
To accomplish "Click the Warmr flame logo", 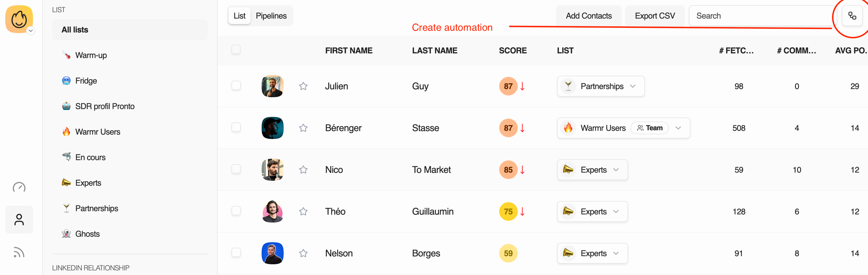I will coord(19,19).
